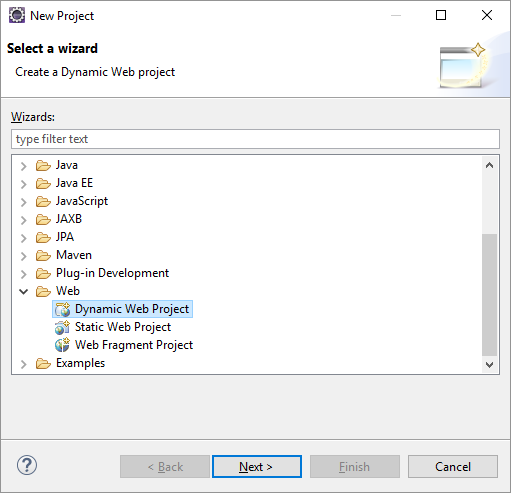The image size is (511, 493).
Task: Cancel the New Project dialog
Action: 453,466
